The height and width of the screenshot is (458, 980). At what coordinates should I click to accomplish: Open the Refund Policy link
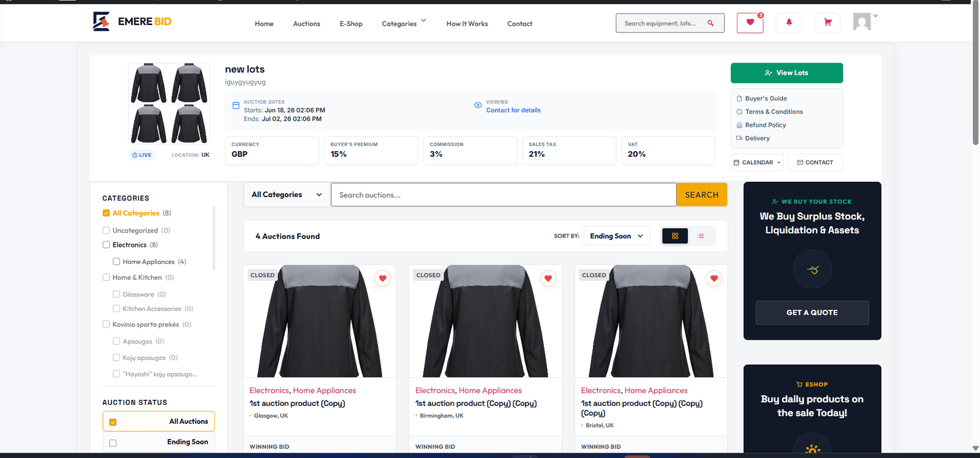pyautogui.click(x=765, y=125)
